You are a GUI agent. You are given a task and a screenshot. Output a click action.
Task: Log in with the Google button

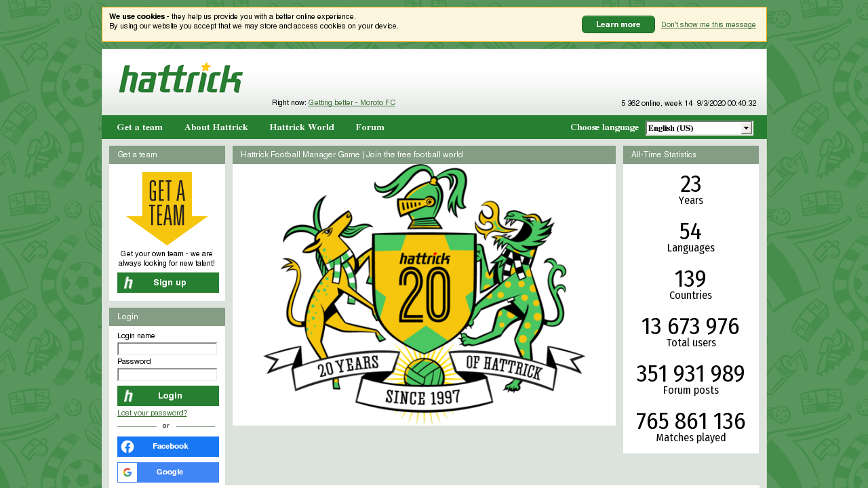(x=168, y=472)
